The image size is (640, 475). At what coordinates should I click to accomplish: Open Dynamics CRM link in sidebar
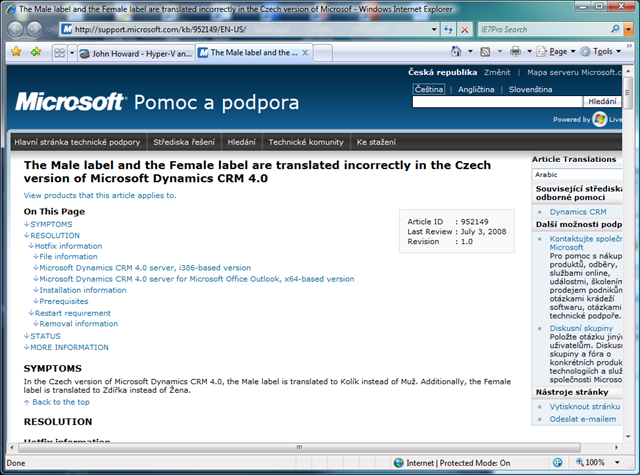pyautogui.click(x=578, y=212)
